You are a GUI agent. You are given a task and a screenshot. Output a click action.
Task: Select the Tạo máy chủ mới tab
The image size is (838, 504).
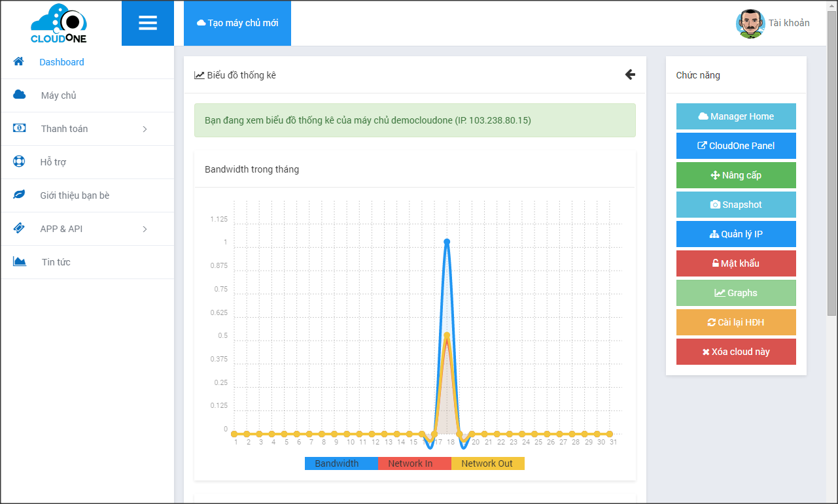(x=237, y=23)
